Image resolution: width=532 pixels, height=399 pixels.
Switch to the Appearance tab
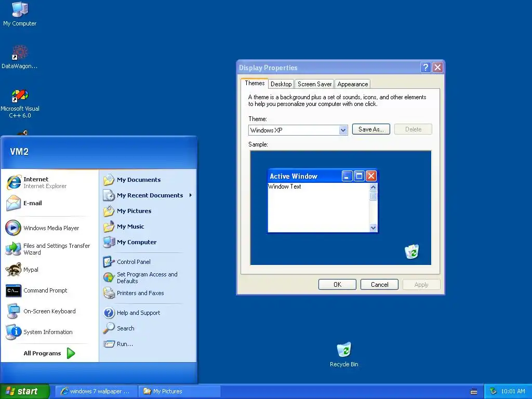coord(353,84)
